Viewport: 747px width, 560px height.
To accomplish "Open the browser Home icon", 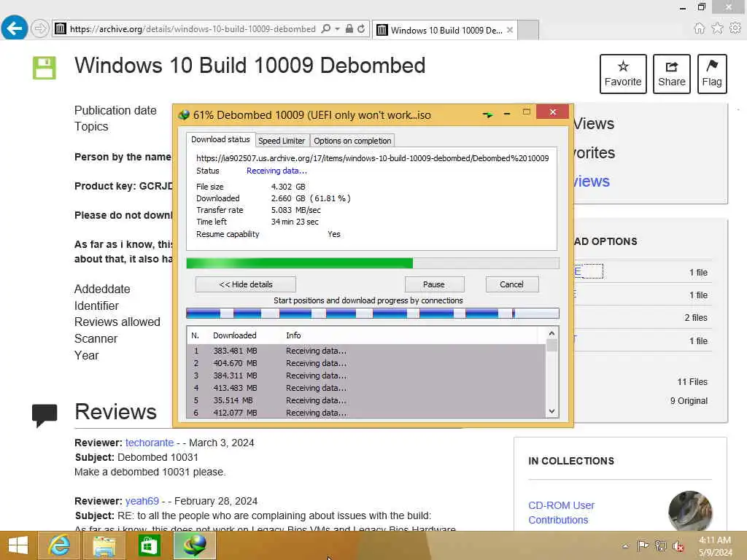I will (699, 28).
